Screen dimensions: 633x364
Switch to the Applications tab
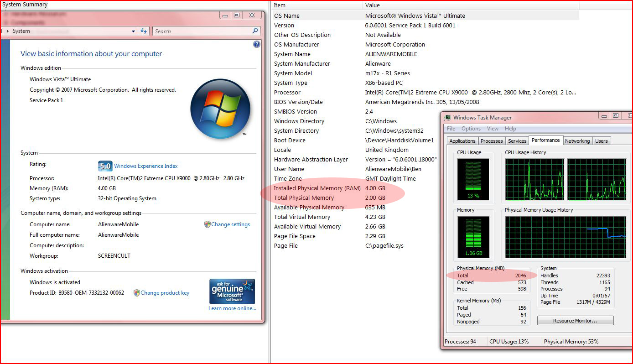coord(462,141)
